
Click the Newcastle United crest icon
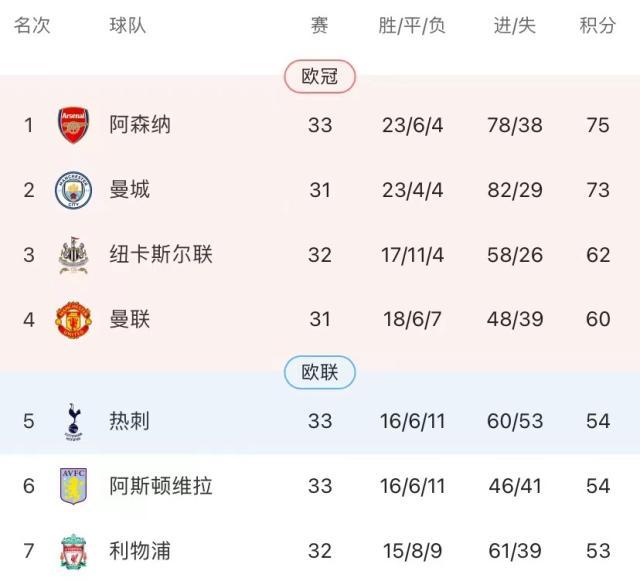tap(73, 254)
